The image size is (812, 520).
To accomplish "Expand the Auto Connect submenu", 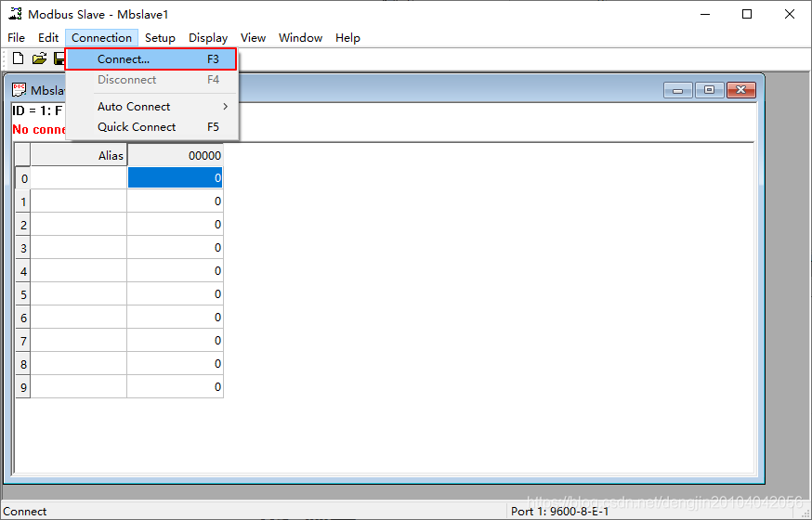I will coord(151,107).
